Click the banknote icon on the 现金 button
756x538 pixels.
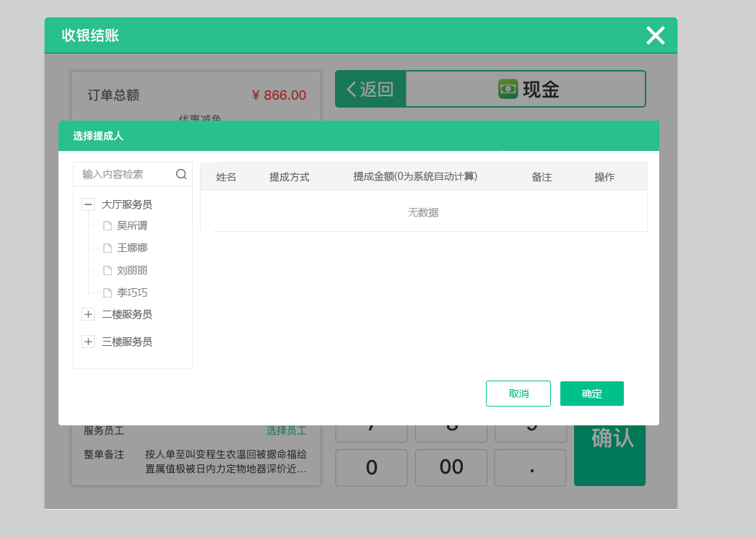508,89
